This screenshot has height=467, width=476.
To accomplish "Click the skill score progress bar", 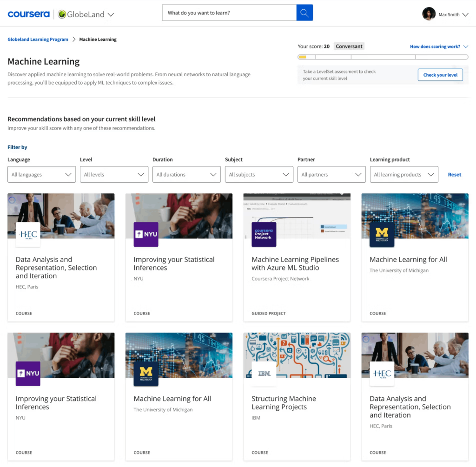I will pos(383,57).
